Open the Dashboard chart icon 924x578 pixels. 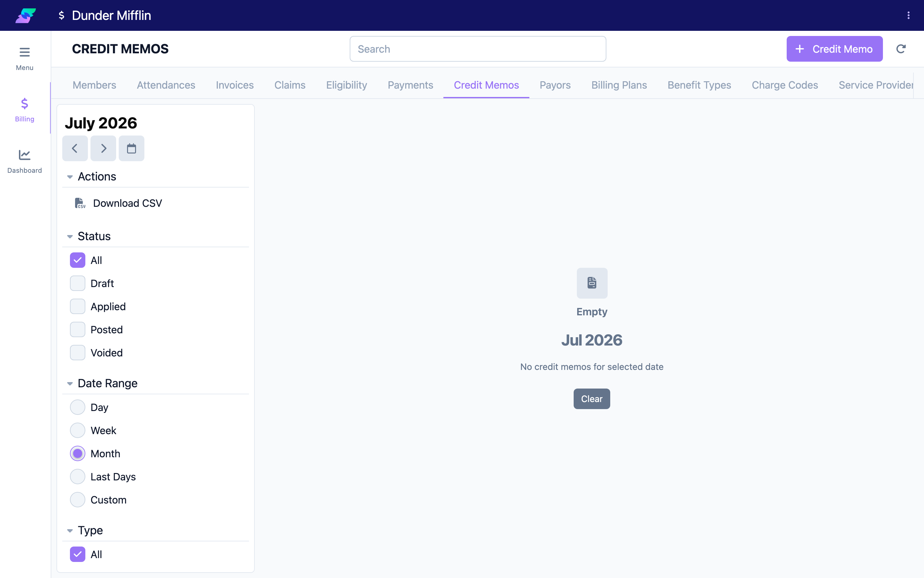coord(24,155)
